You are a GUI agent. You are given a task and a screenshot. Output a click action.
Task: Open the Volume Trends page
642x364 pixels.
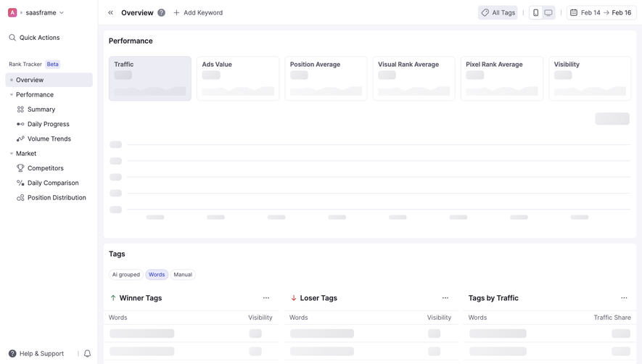tap(44, 138)
